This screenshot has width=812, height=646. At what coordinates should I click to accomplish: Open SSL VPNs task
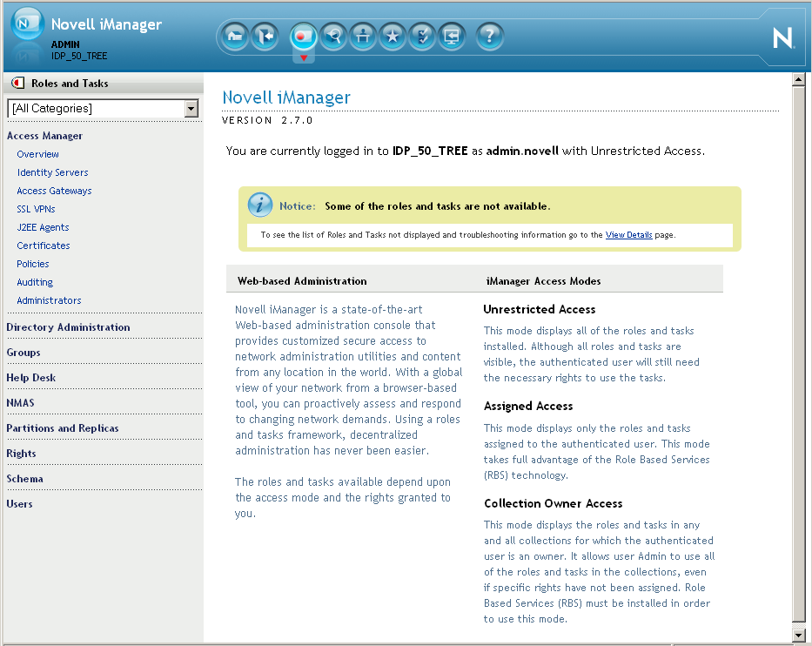tap(36, 209)
